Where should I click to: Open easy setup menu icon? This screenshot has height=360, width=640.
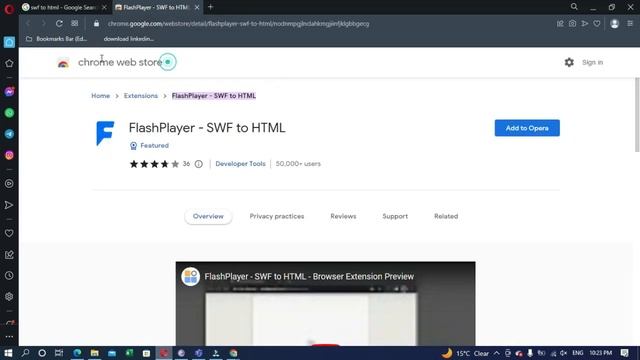[630, 24]
